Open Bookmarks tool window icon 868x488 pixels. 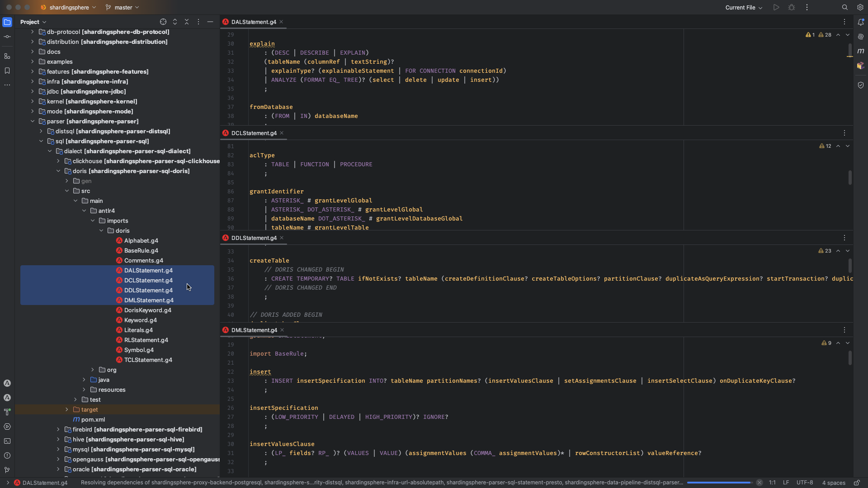[7, 70]
